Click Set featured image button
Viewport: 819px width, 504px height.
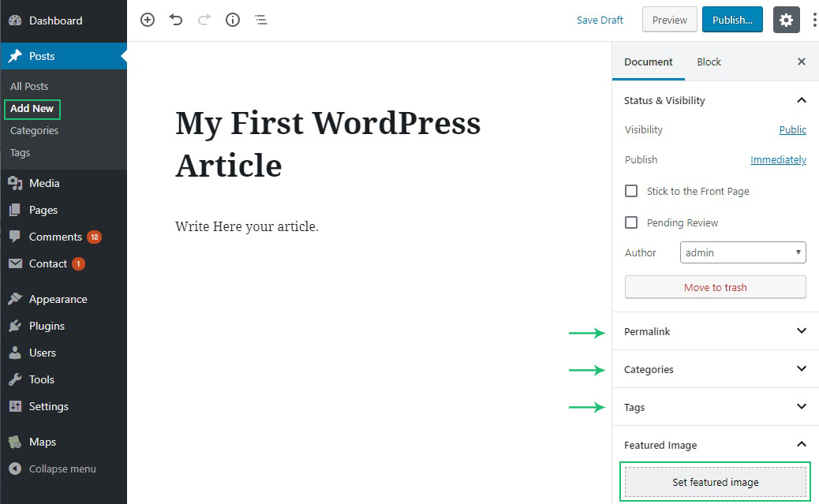coord(715,482)
